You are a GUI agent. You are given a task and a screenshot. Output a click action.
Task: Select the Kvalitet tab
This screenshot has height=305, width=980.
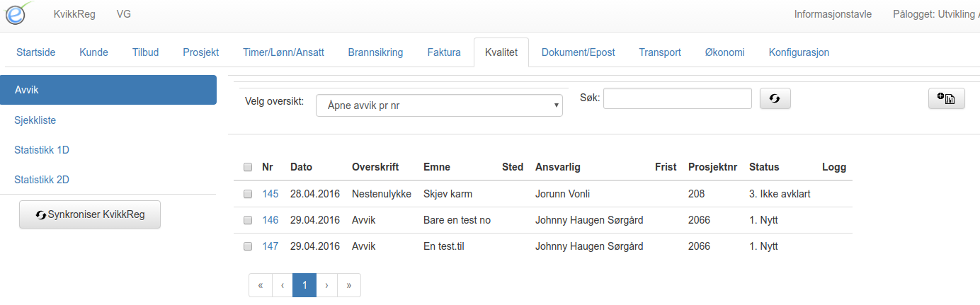tap(501, 52)
